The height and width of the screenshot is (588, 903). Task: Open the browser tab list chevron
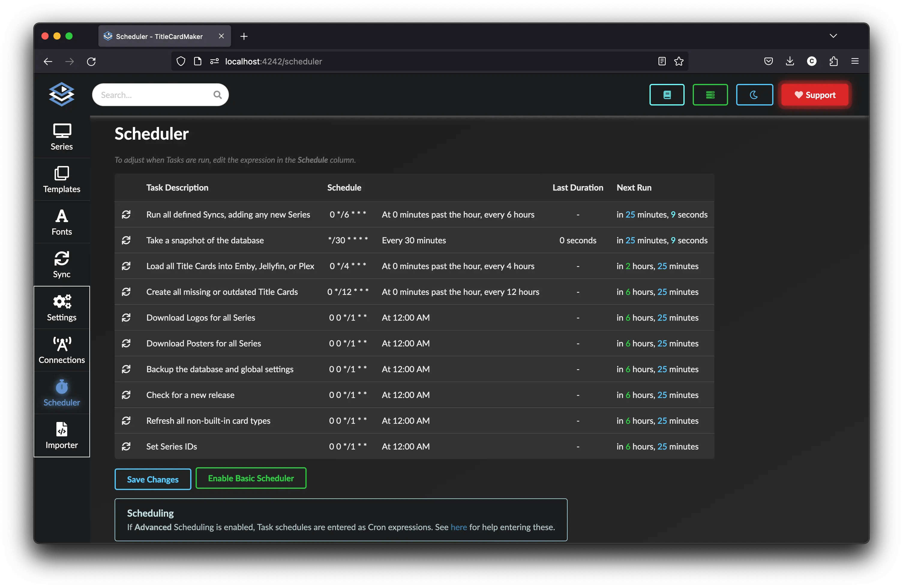coord(833,36)
